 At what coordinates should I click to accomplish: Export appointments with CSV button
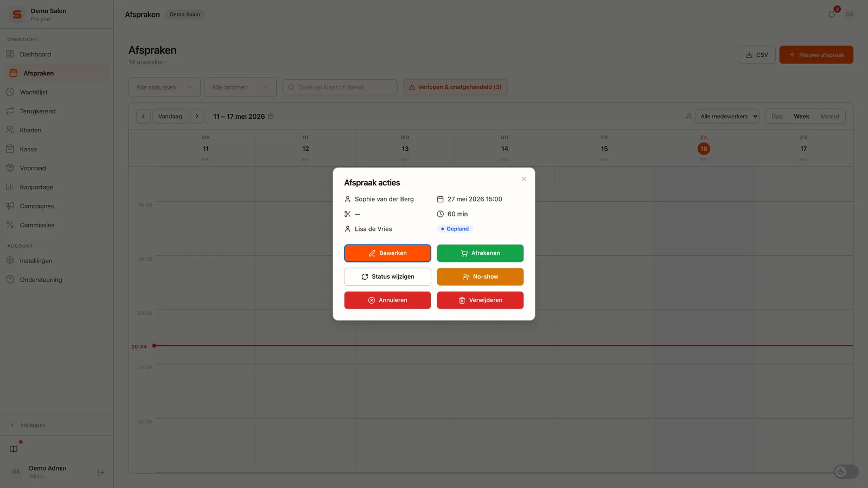[756, 55]
